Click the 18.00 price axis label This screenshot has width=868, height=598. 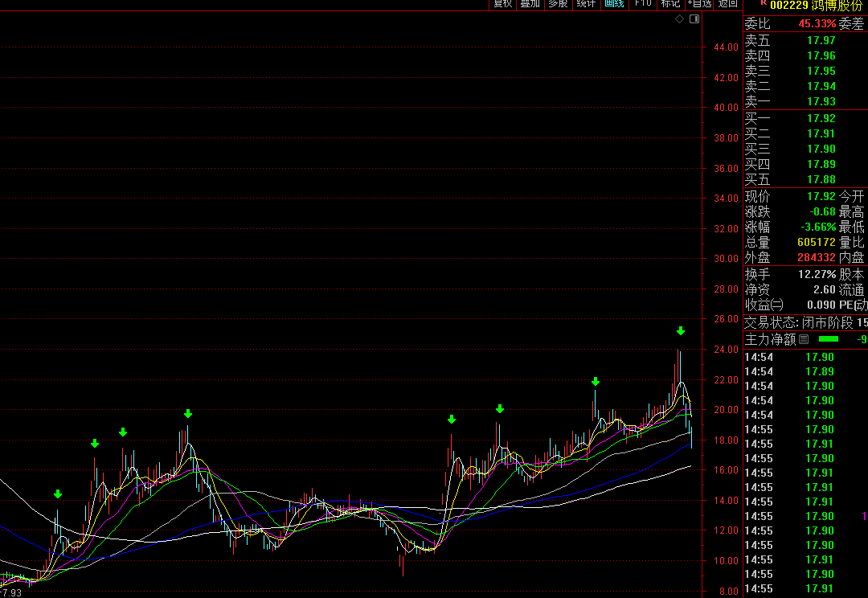pos(727,440)
